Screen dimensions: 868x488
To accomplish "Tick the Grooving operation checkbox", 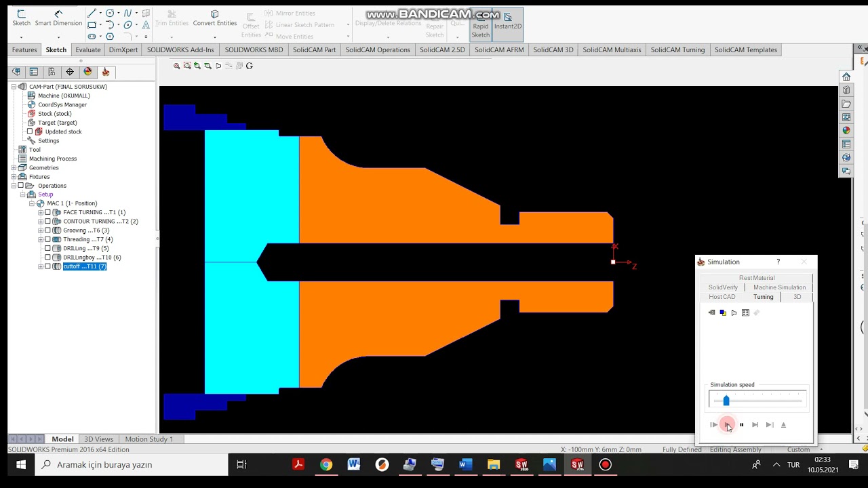I will 47,230.
